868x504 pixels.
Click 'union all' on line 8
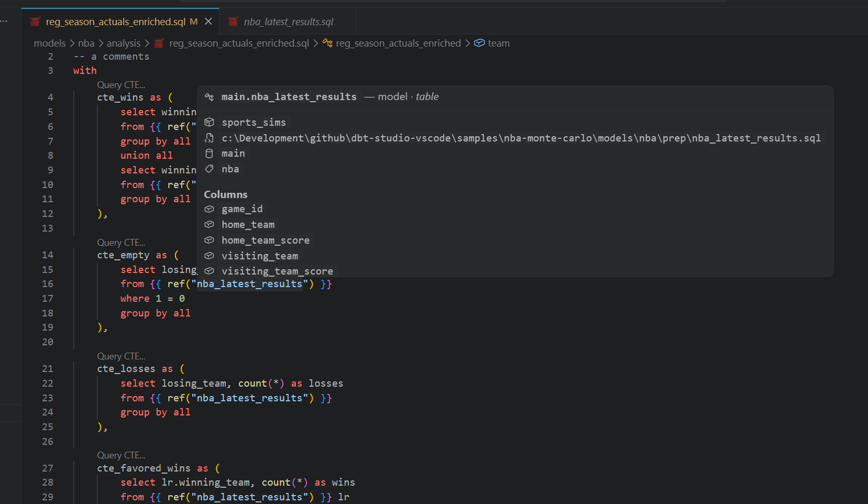pos(147,156)
